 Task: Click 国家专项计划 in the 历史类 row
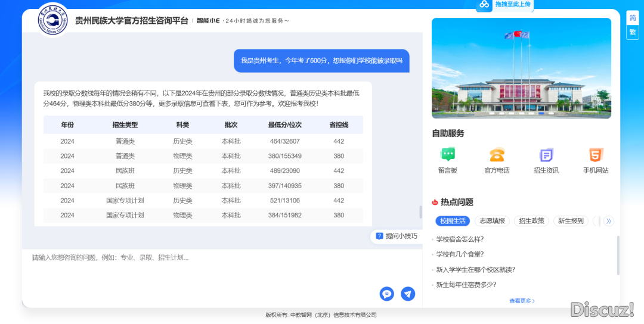tap(125, 201)
